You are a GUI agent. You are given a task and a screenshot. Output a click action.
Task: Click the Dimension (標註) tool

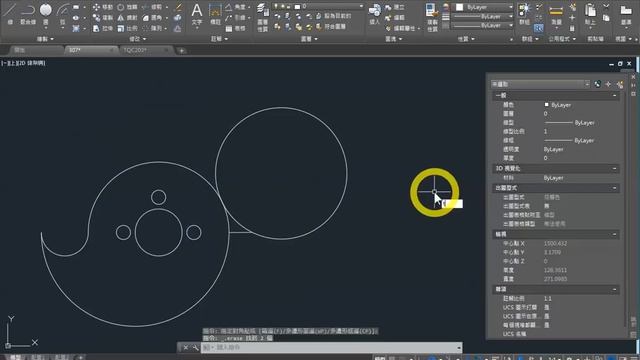click(215, 14)
